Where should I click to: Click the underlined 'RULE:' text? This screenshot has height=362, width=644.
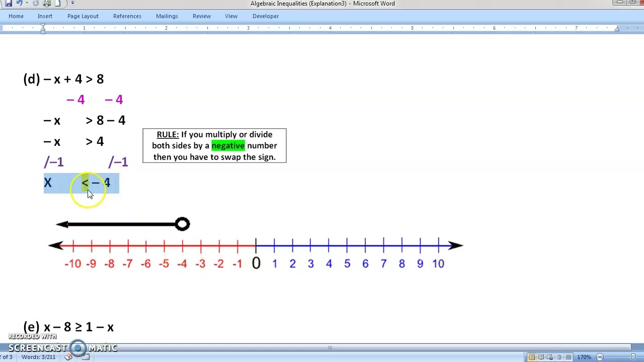coord(168,134)
